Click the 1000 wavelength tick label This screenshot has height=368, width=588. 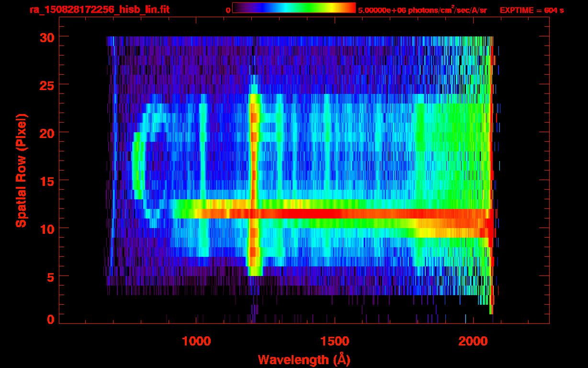[196, 341]
